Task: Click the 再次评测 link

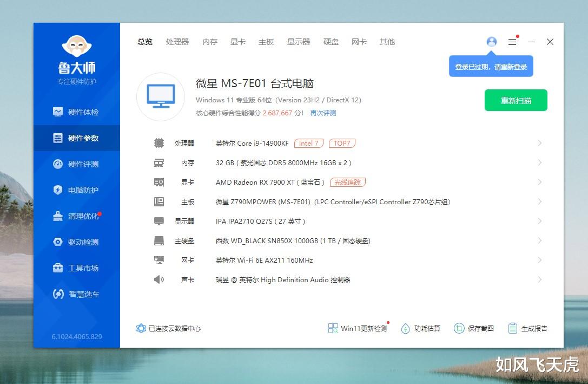Action: point(323,113)
